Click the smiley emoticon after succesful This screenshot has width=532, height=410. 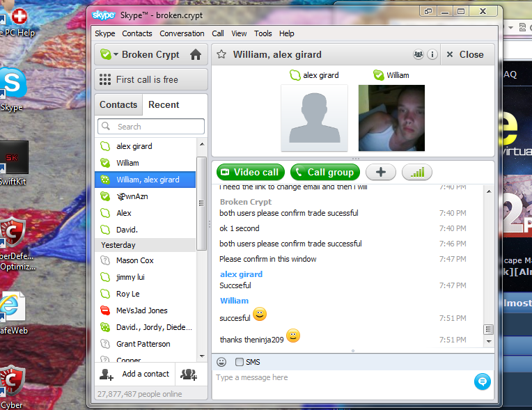pos(260,314)
